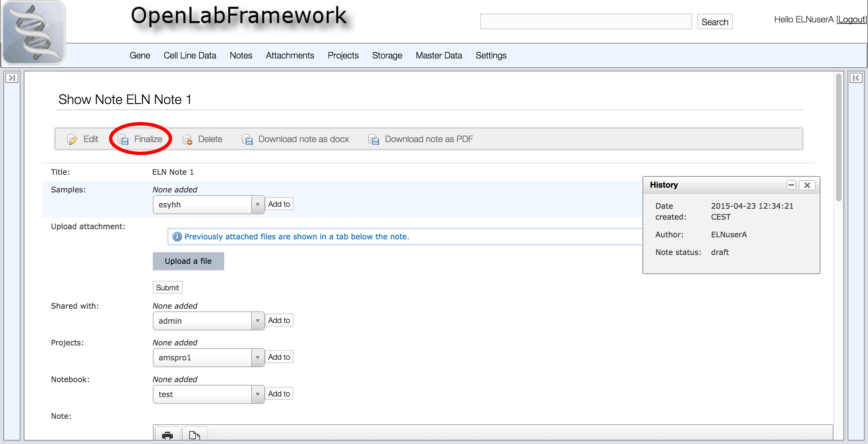The width and height of the screenshot is (868, 444).
Task: Click the Delete note icon
Action: [x=187, y=139]
